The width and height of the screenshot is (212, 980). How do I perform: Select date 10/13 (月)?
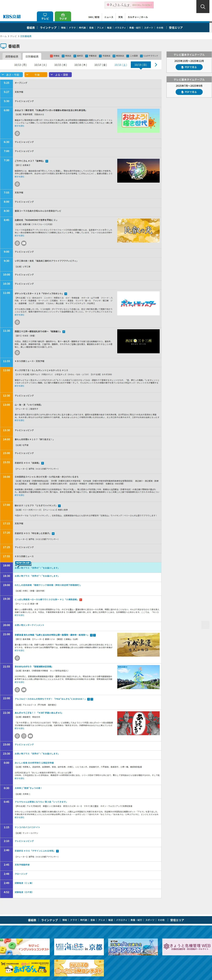coord(21,65)
